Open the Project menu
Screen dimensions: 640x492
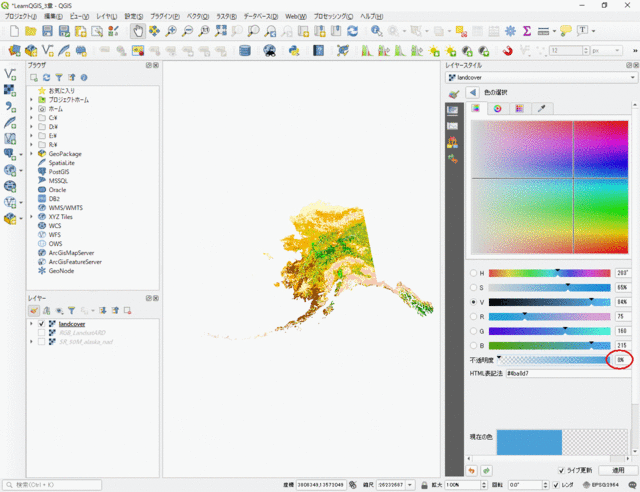(20, 16)
